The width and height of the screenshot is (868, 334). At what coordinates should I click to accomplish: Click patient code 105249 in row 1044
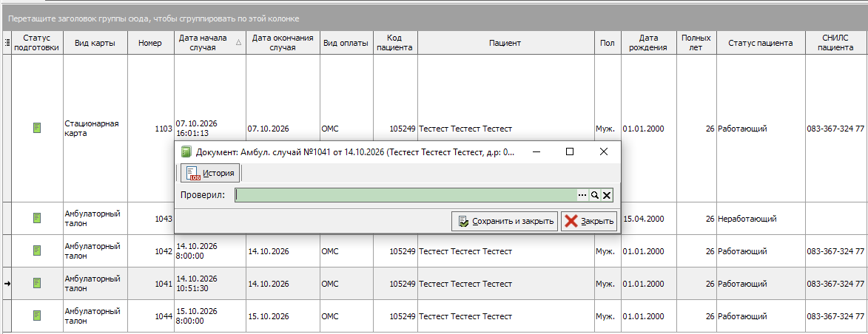[x=395, y=316]
